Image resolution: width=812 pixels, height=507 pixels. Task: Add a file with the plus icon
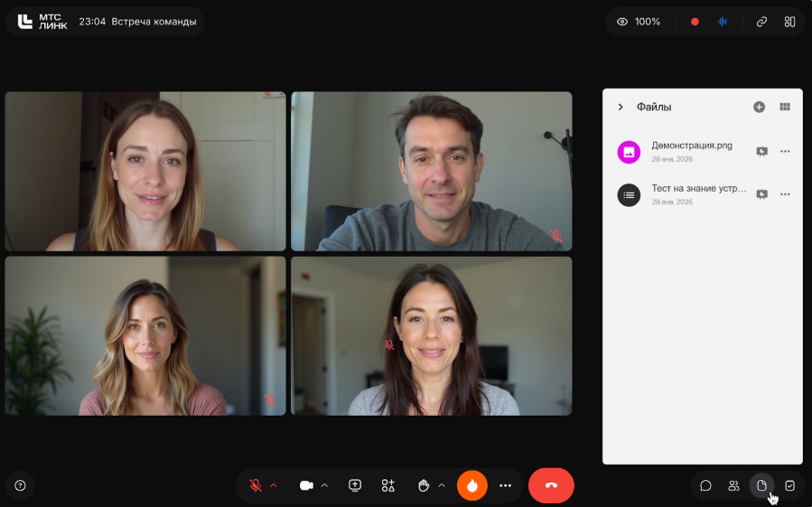tap(759, 107)
